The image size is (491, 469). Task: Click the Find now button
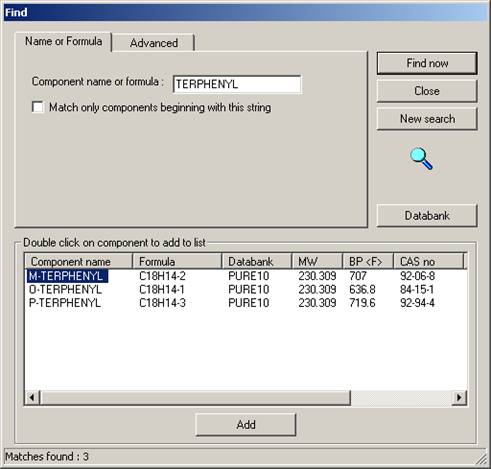point(427,63)
